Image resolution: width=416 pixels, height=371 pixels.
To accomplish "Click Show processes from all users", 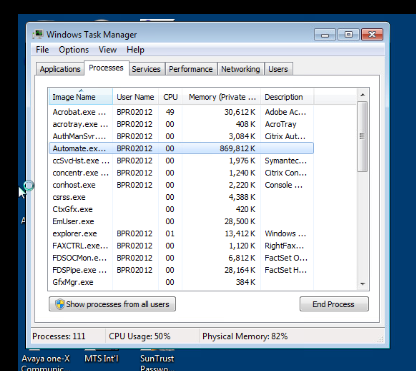I will (x=112, y=304).
